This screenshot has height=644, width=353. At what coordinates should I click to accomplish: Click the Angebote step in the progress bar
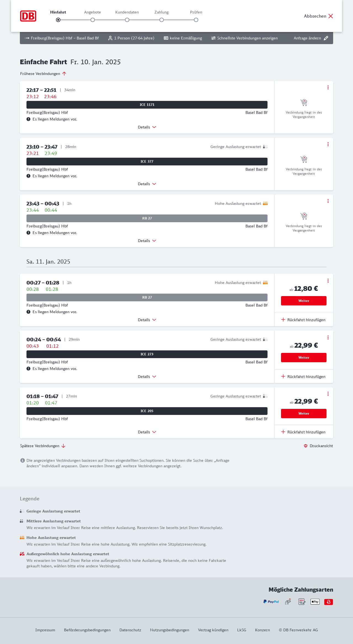click(x=93, y=20)
